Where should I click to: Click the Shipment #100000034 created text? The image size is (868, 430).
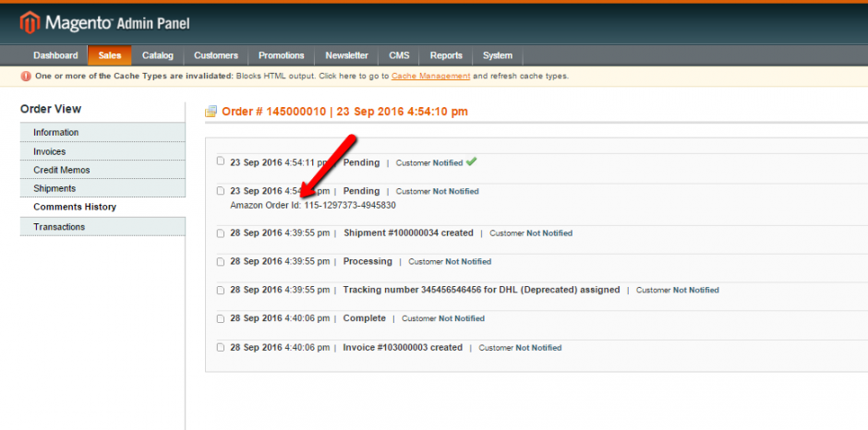click(x=408, y=233)
